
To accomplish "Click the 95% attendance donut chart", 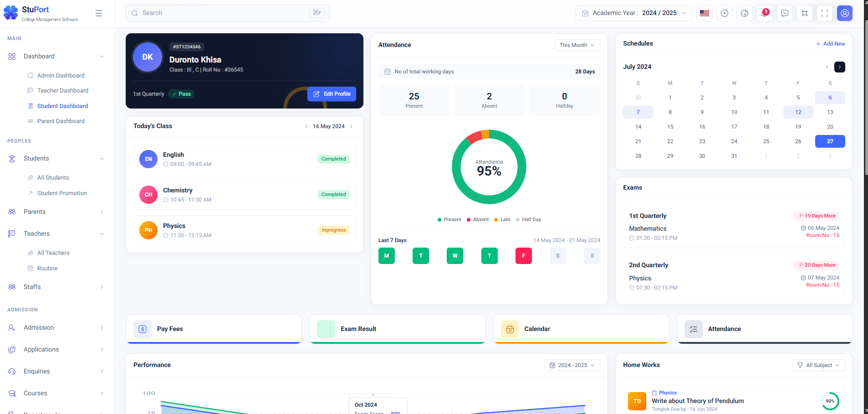I will tap(489, 167).
